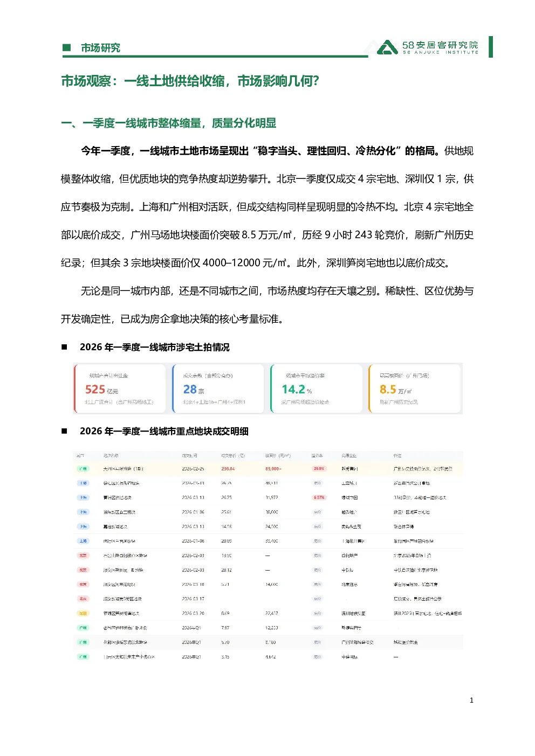Click the 525 亿元 statistic card
Screen dimensions: 535x756
[120, 389]
